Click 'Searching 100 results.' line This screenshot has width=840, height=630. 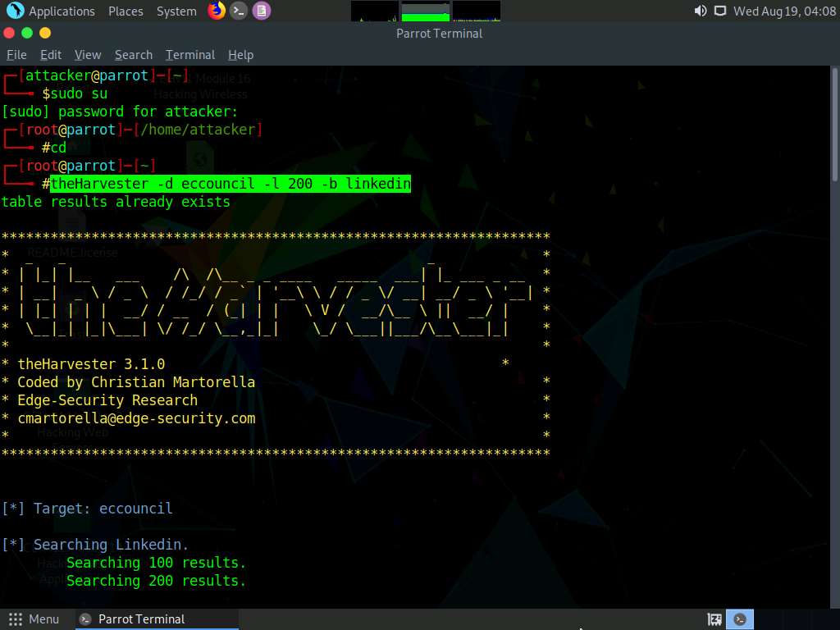tap(156, 563)
